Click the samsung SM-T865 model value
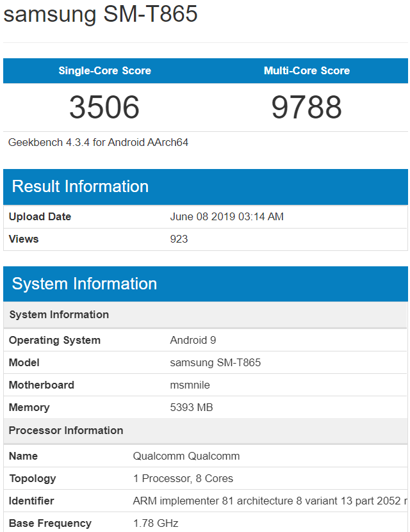The width and height of the screenshot is (410, 532). point(215,362)
